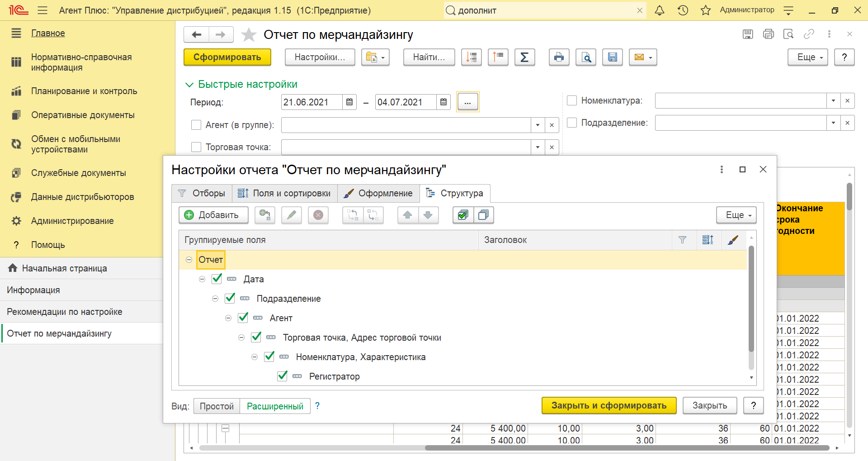The image size is (868, 461).
Task: Uncheck the Подразделение grouping row
Action: click(230, 298)
